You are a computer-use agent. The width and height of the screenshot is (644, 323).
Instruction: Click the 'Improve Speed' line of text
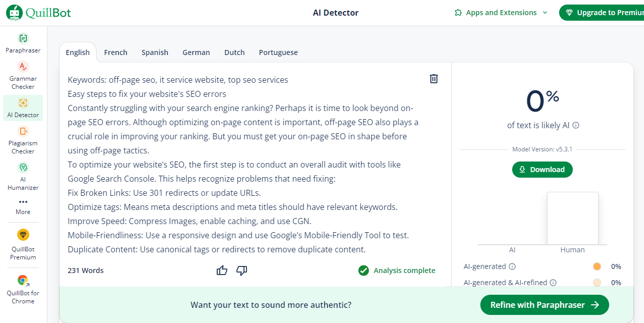coord(189,221)
